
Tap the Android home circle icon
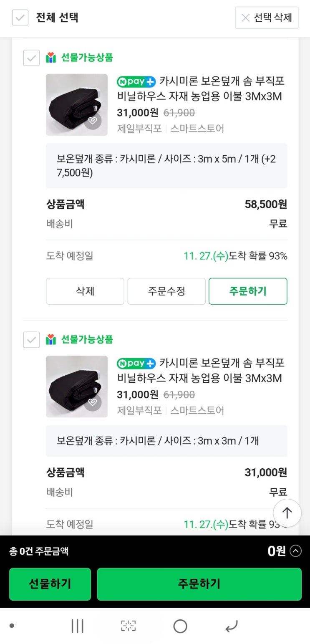180,626
